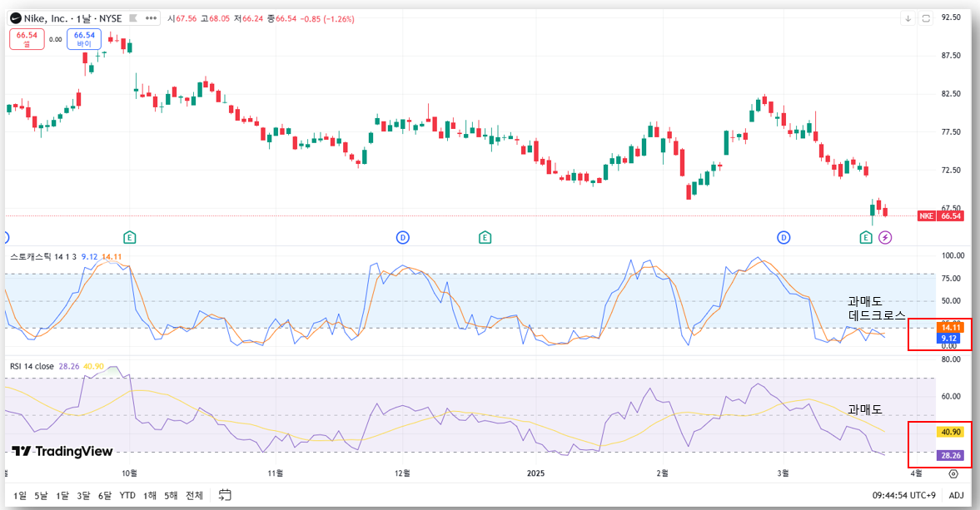Open the earnings E marker after mid-December
The width and height of the screenshot is (980, 510).
click(485, 237)
